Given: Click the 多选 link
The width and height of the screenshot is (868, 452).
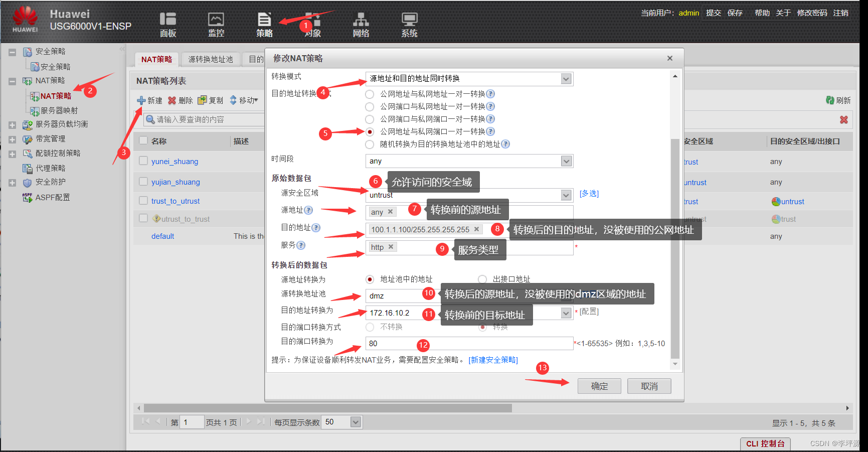Looking at the screenshot, I should tap(589, 194).
